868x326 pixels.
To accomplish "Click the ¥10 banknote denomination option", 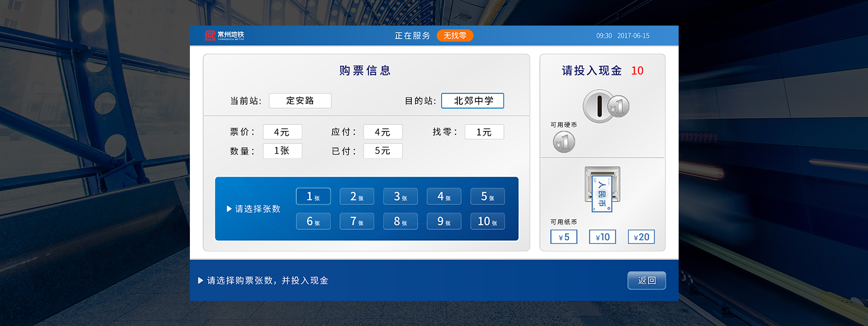I will coord(602,236).
